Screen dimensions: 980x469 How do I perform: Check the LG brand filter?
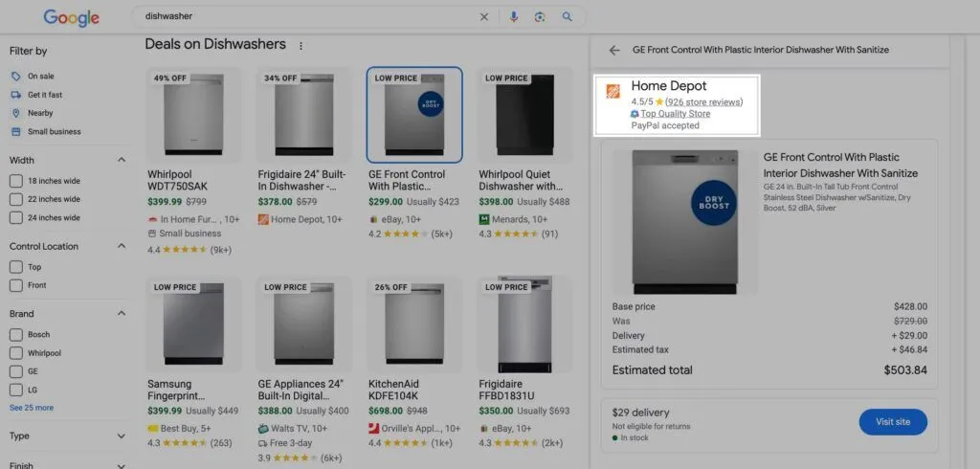point(16,391)
